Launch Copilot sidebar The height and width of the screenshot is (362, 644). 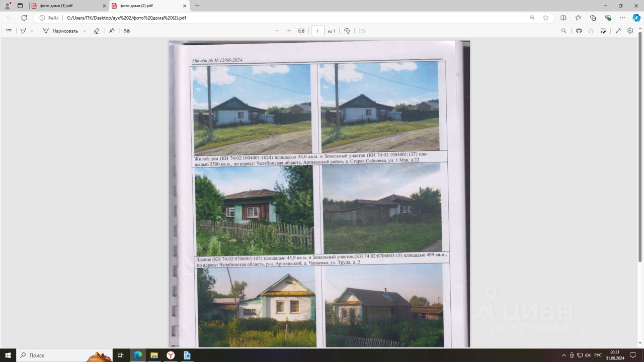pyautogui.click(x=636, y=18)
